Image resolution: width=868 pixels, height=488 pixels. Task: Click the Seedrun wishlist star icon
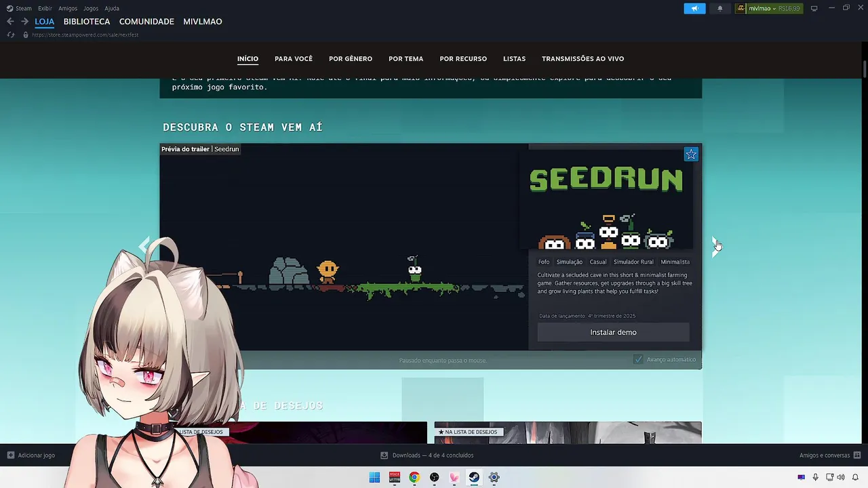(x=691, y=155)
